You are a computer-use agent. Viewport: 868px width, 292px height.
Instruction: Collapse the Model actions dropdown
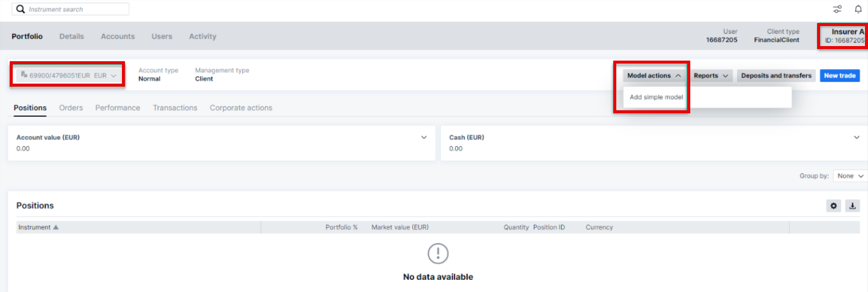[654, 76]
